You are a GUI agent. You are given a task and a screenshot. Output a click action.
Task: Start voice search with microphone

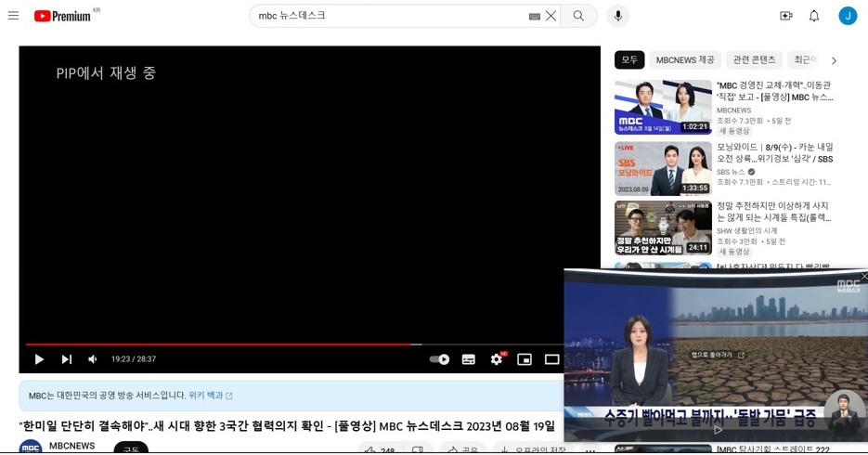(618, 16)
